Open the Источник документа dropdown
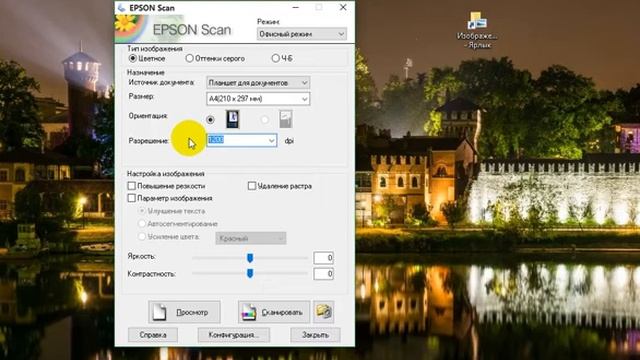Image resolution: width=640 pixels, height=360 pixels. (x=258, y=83)
